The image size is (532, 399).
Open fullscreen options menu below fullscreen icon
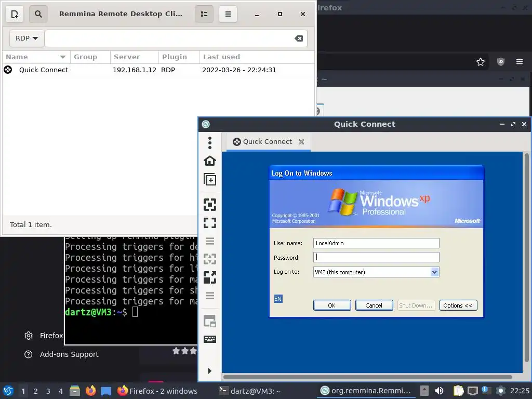tap(210, 241)
